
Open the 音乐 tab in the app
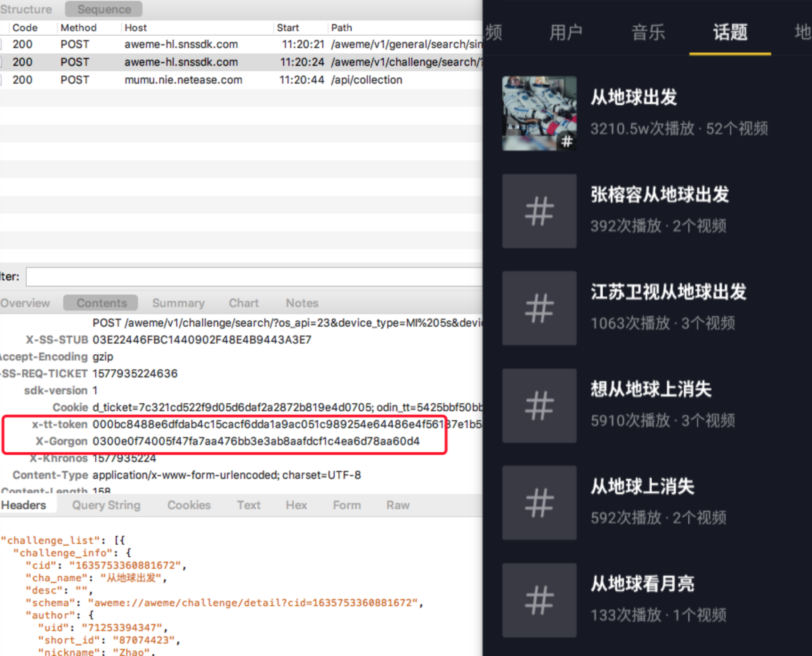[x=648, y=32]
